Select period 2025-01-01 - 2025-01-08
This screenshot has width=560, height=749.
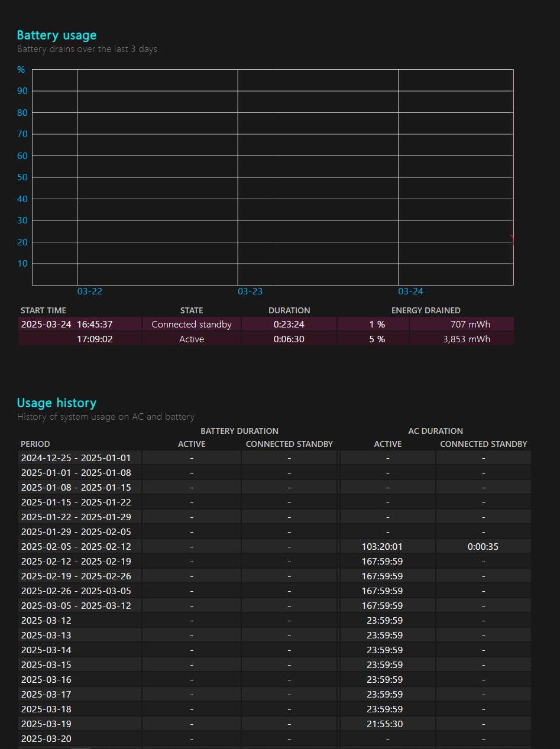click(76, 473)
